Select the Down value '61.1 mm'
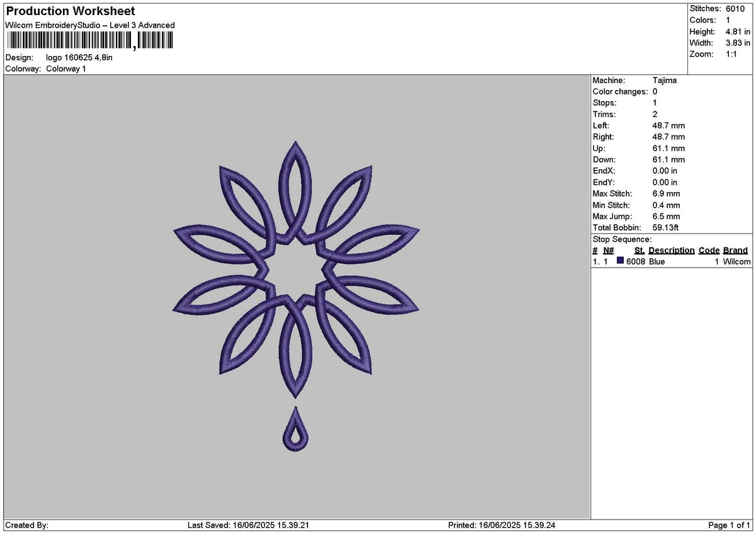The height and width of the screenshot is (534, 756). 668,160
